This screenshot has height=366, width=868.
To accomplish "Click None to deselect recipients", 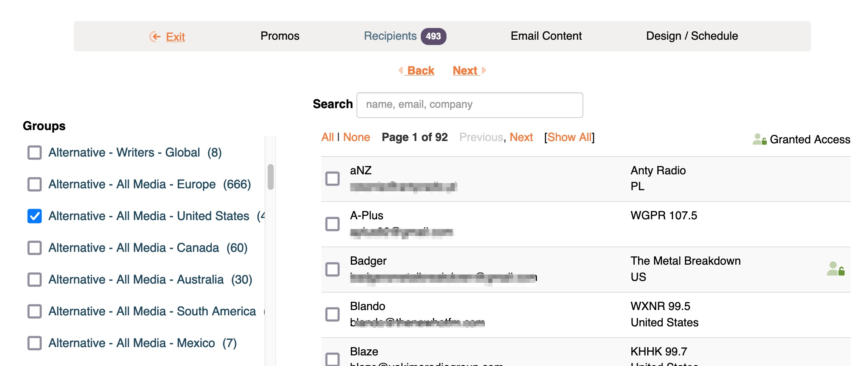I will click(x=356, y=137).
